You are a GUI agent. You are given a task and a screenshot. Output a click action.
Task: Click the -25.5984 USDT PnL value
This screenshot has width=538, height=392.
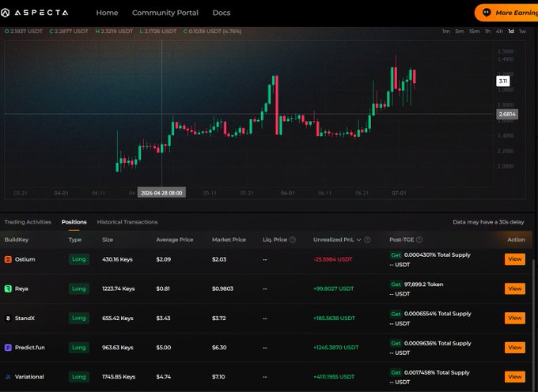(333, 260)
